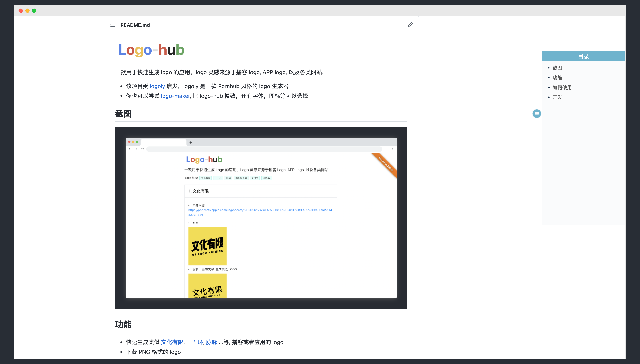Open the README outline list icon
The height and width of the screenshot is (364, 640).
[112, 25]
